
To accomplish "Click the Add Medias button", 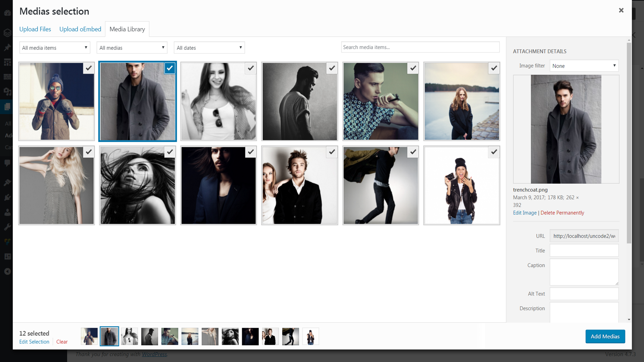I will pos(605,336).
